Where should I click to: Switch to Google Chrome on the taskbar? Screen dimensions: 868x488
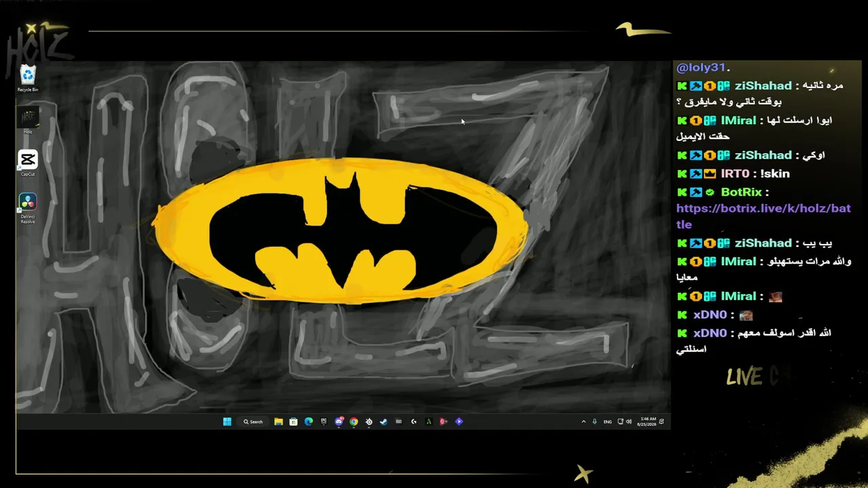point(354,422)
